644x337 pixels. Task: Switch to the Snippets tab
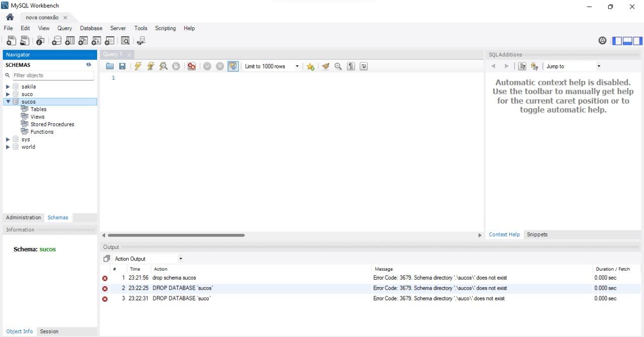pyautogui.click(x=537, y=234)
